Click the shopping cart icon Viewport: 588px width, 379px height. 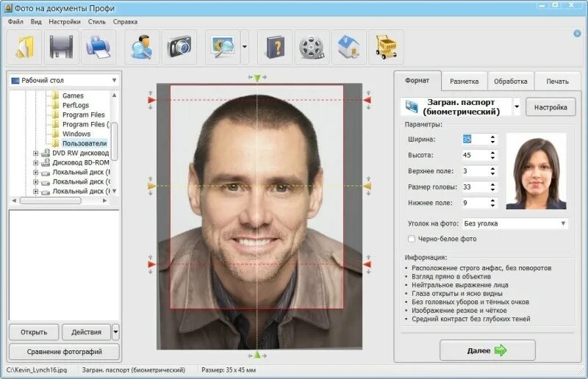[x=387, y=47]
